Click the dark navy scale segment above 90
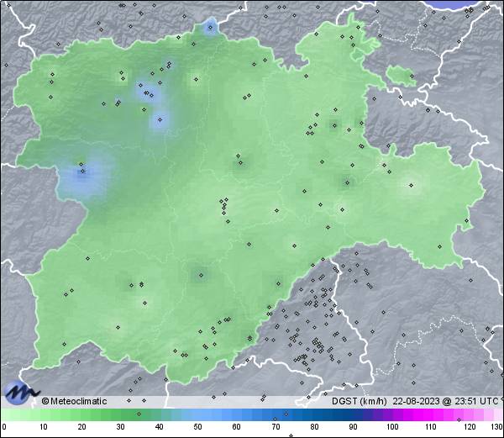Screen dimensions: 504x438 tap(354, 414)
